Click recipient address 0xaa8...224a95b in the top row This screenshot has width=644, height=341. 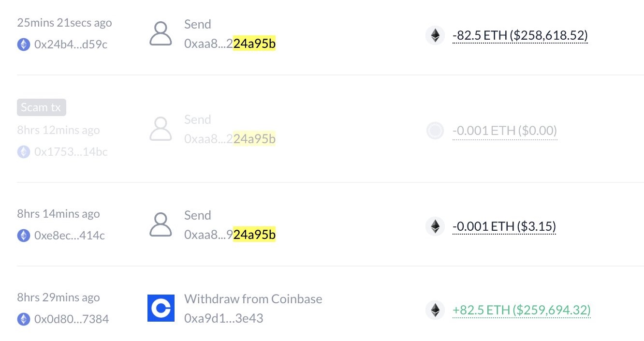coord(230,44)
